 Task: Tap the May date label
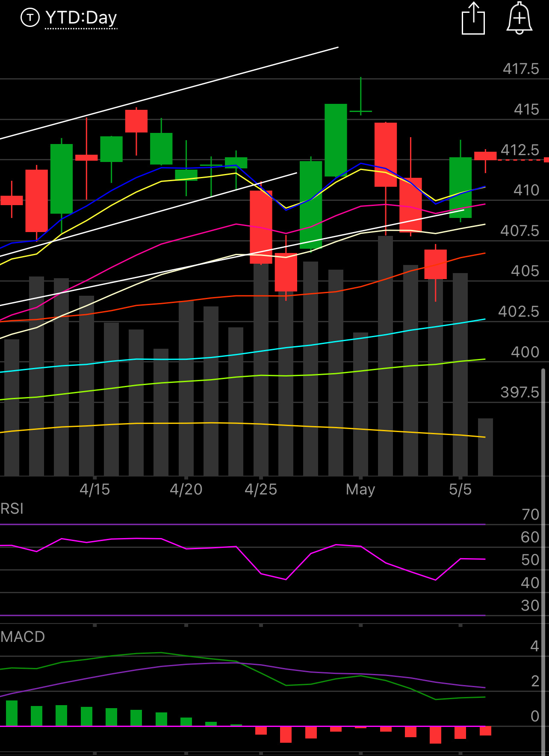(x=360, y=489)
